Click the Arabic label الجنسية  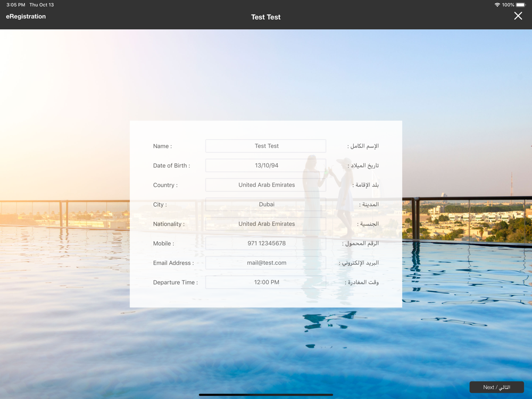coord(368,224)
